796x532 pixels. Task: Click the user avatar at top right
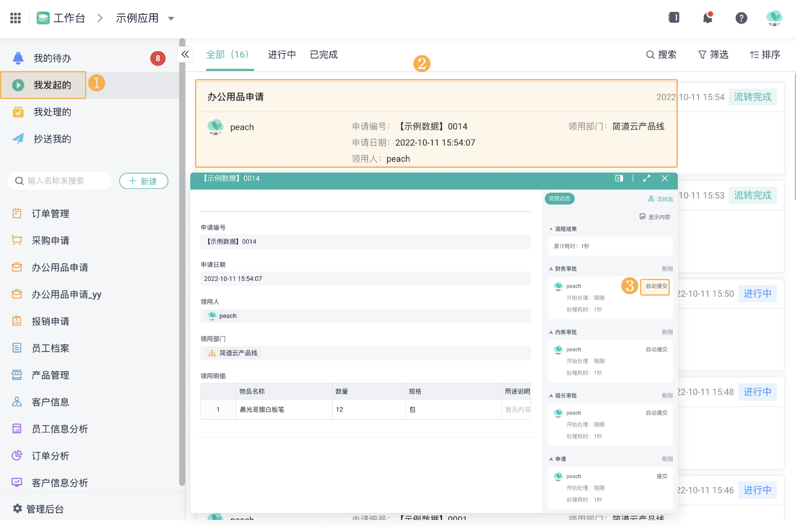[x=774, y=18]
